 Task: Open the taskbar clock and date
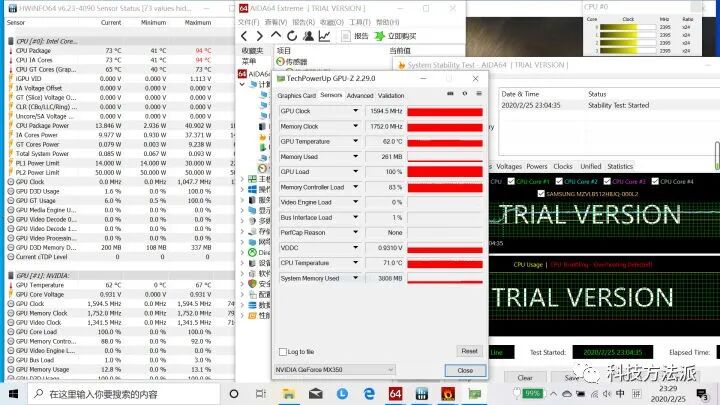pos(668,394)
